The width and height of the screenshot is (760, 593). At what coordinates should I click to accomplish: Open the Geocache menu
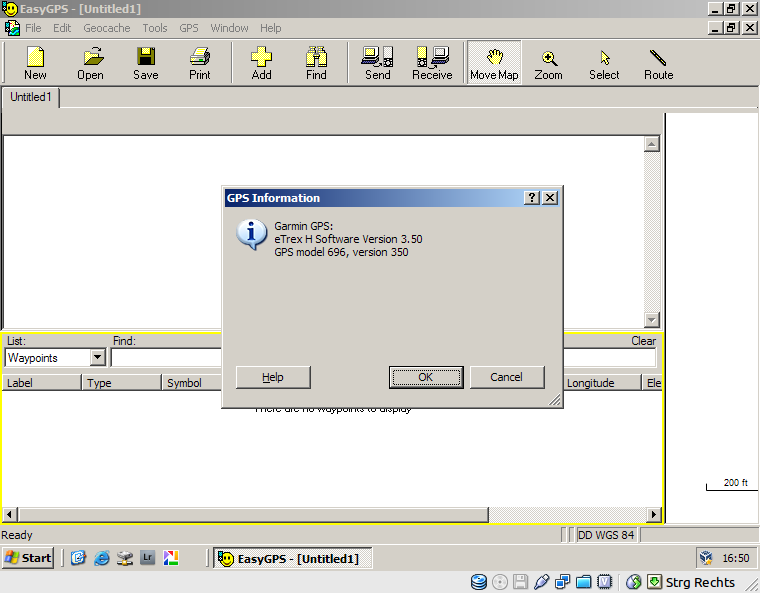tap(107, 28)
